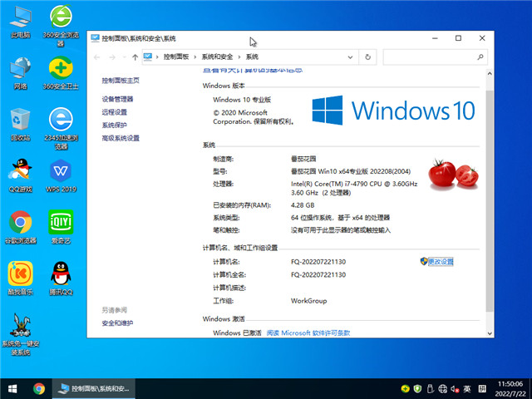Launch 腾讯QQ desktop icon
This screenshot has width=532, height=399.
pyautogui.click(x=61, y=278)
